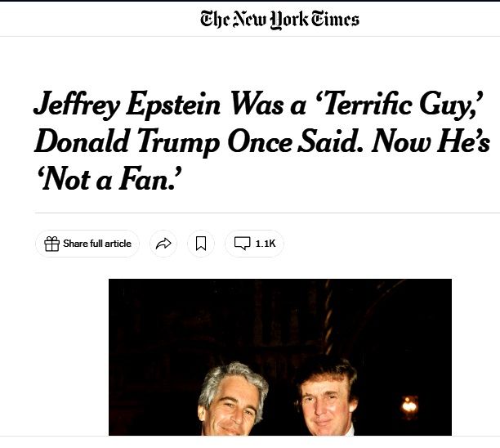Click the glowing lamp in the photo background
The height and width of the screenshot is (448, 500).
point(409,405)
